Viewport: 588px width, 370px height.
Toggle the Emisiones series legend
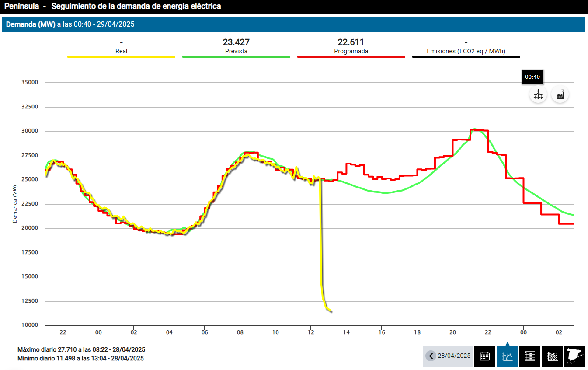(x=466, y=51)
